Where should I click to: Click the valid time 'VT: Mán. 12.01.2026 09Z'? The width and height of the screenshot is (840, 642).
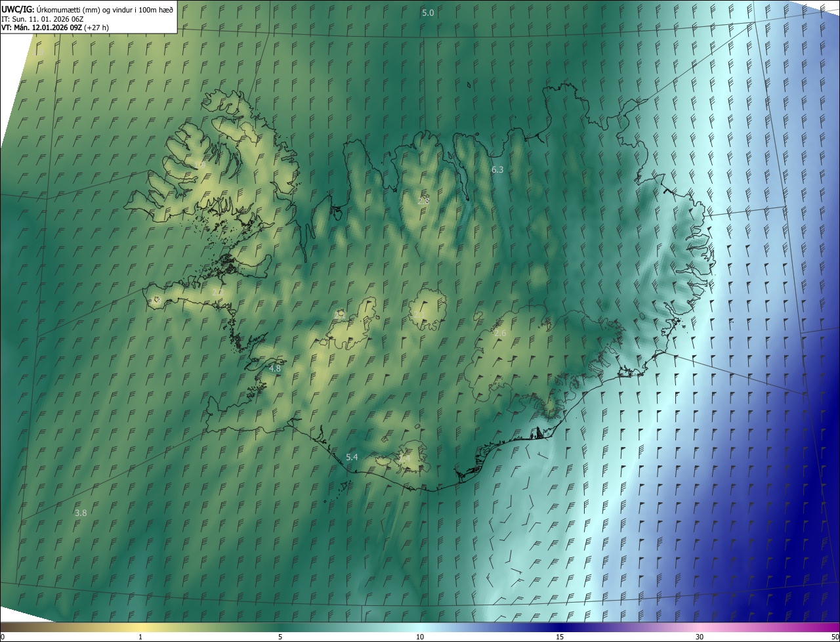[42, 28]
